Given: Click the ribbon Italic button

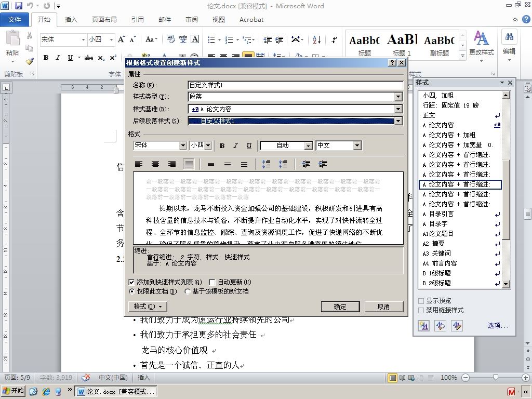Looking at the screenshot, I should point(58,58).
